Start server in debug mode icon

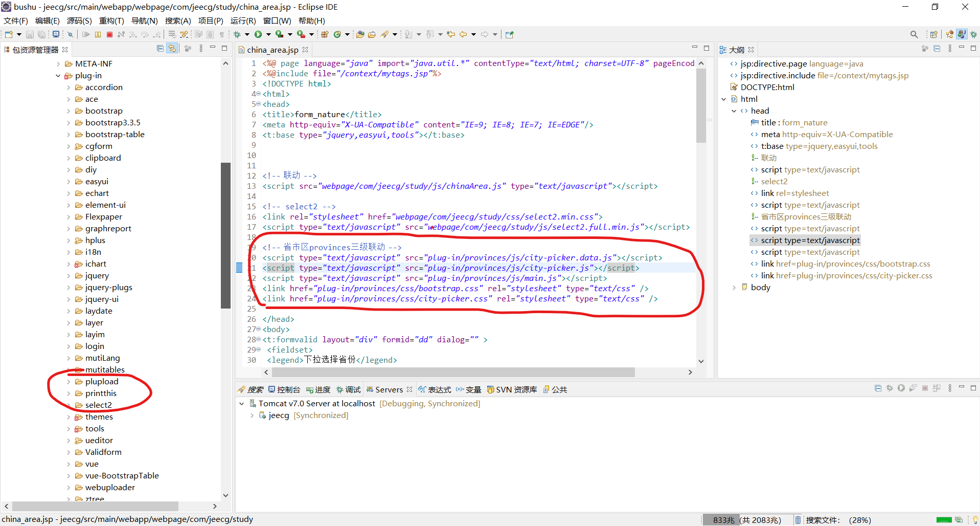click(890, 388)
